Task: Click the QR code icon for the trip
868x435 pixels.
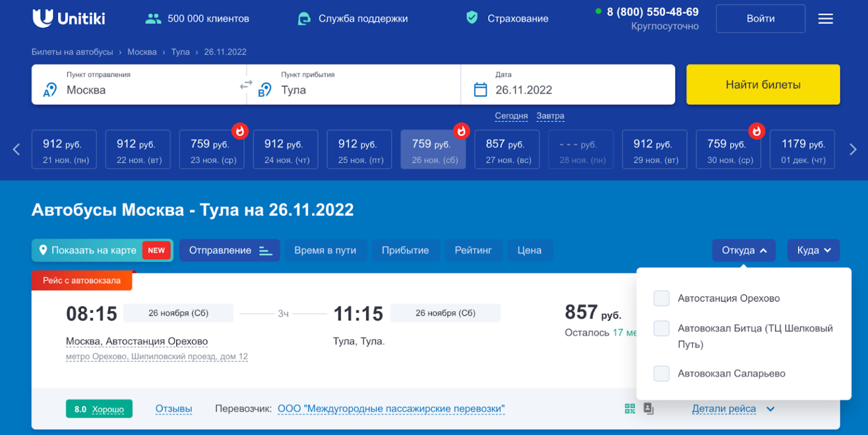Action: [x=630, y=409]
